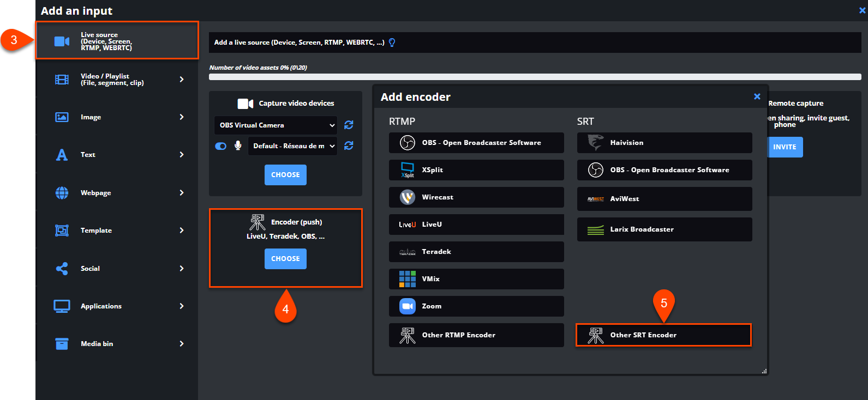This screenshot has width=868, height=400.
Task: Pick the Other SRT Encoder label
Action: pos(643,335)
